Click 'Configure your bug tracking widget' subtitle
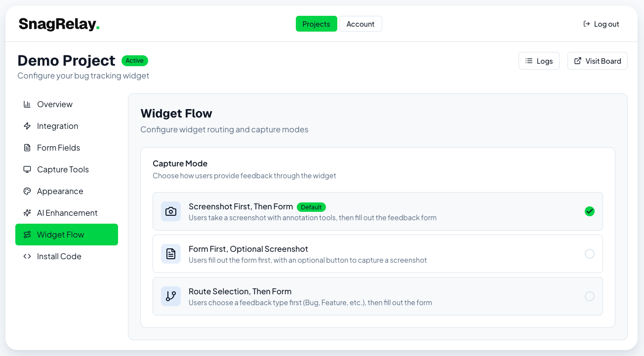Viewport: 644px width, 356px height. click(83, 76)
